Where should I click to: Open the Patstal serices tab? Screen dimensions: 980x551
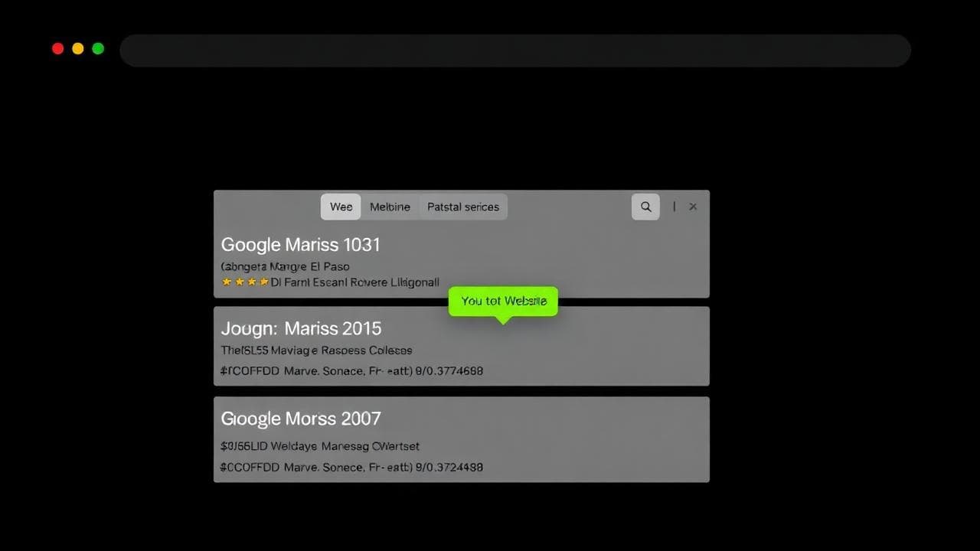tap(462, 207)
